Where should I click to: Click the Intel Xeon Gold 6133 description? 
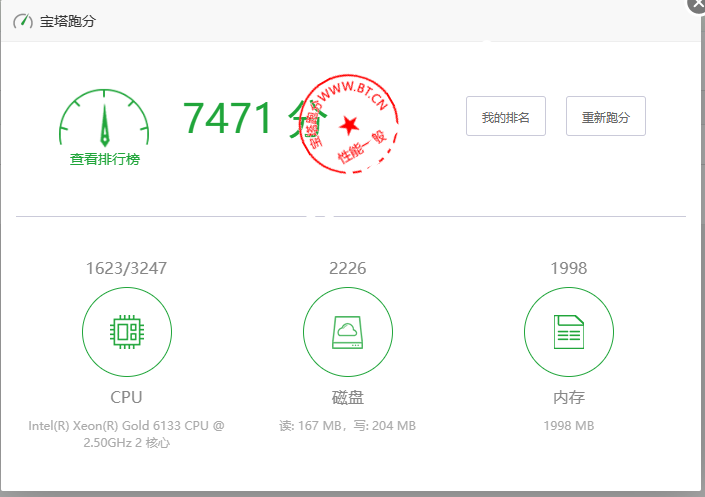126,434
